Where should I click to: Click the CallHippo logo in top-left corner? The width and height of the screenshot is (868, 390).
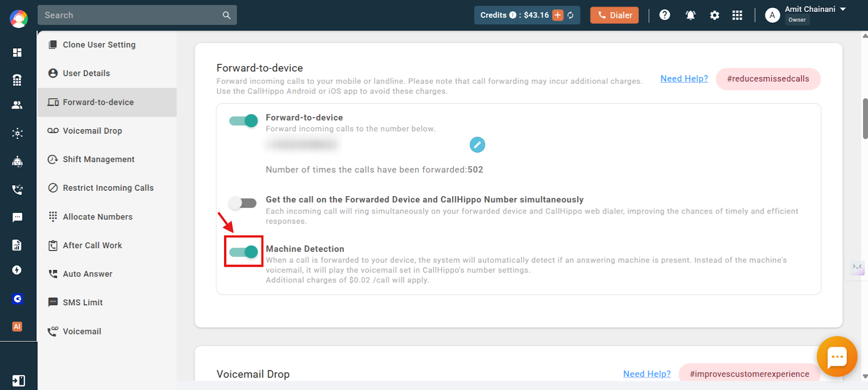(18, 18)
